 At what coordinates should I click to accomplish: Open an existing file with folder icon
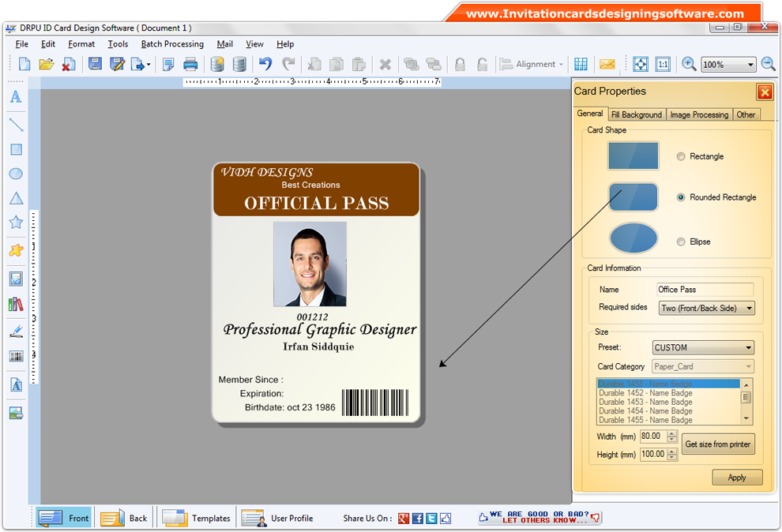pyautogui.click(x=47, y=64)
